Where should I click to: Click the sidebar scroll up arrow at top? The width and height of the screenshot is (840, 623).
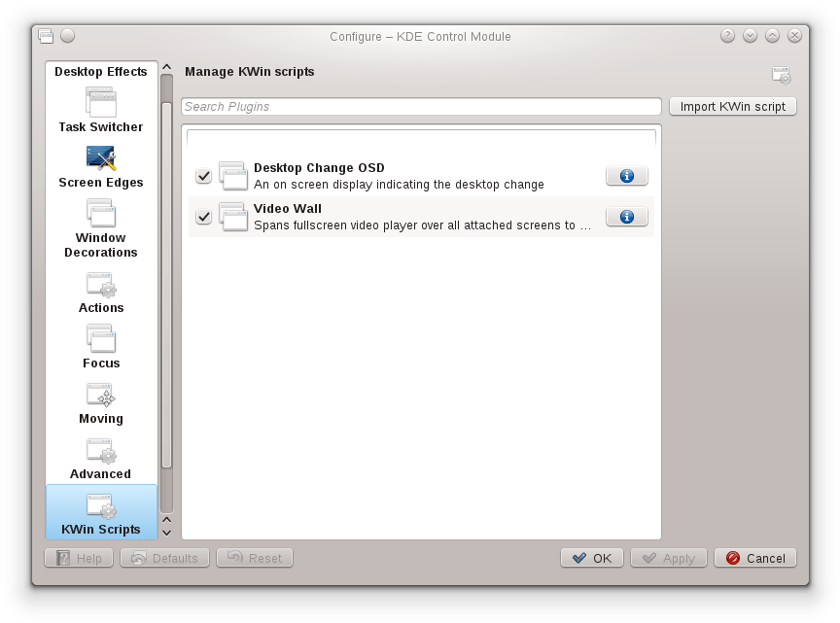[166, 67]
